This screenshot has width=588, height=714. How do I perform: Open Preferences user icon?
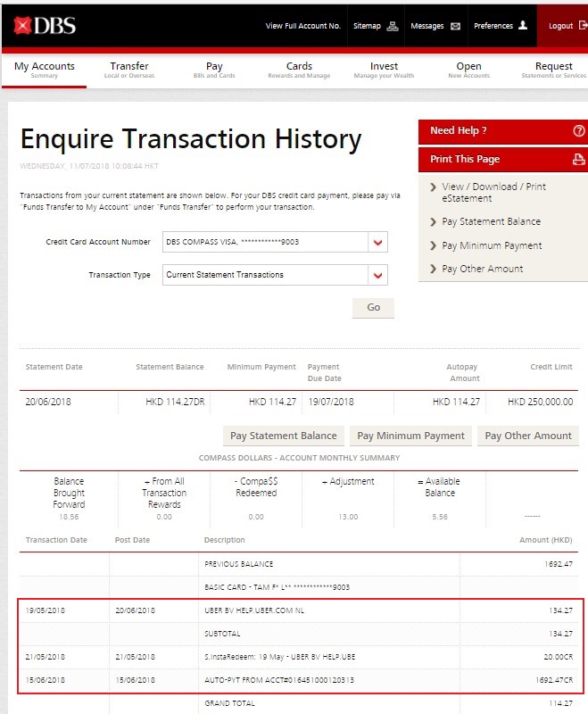pos(523,26)
